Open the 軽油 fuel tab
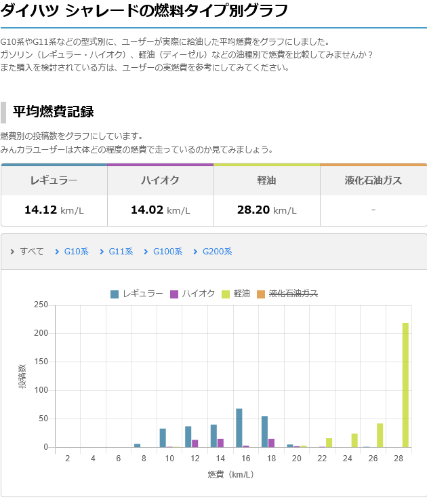The height and width of the screenshot is (504, 427). point(266,180)
